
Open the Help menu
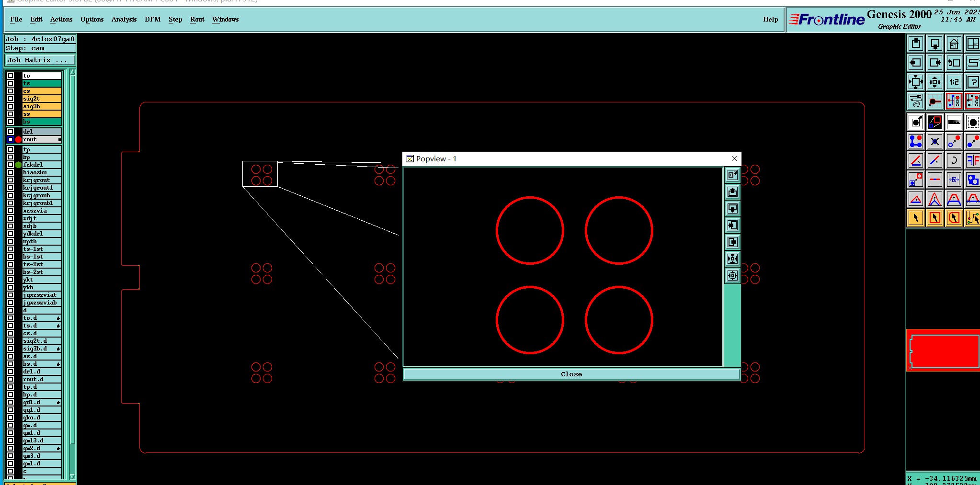pyautogui.click(x=771, y=19)
